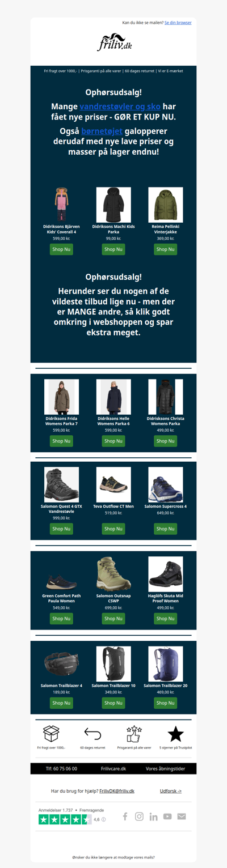
Task: Click the shipping box icon
Action: click(x=52, y=733)
